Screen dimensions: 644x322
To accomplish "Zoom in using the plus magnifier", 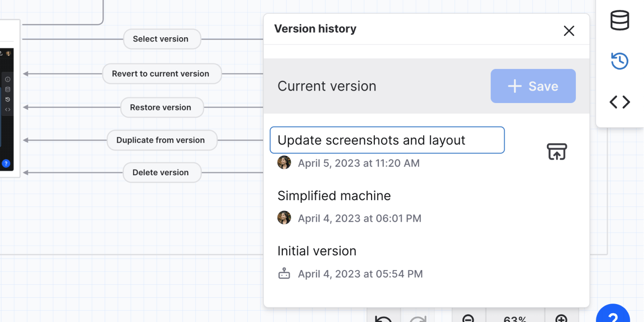I will click(561, 318).
